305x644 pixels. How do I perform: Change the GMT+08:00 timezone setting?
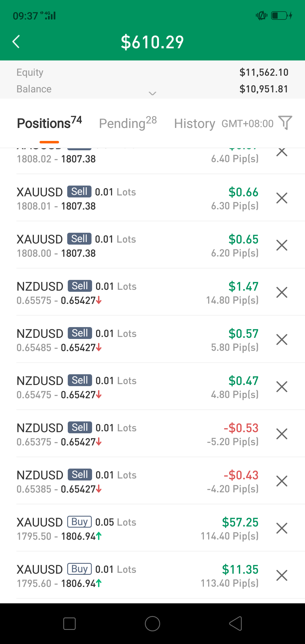click(x=247, y=124)
